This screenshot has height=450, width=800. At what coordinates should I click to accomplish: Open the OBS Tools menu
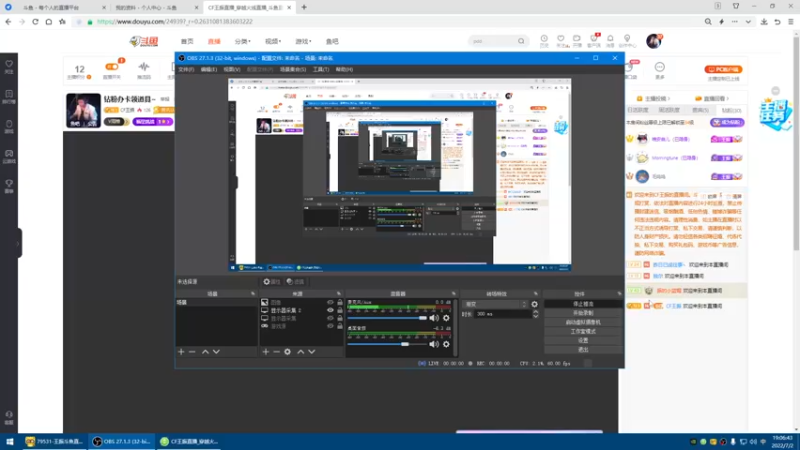coord(320,69)
